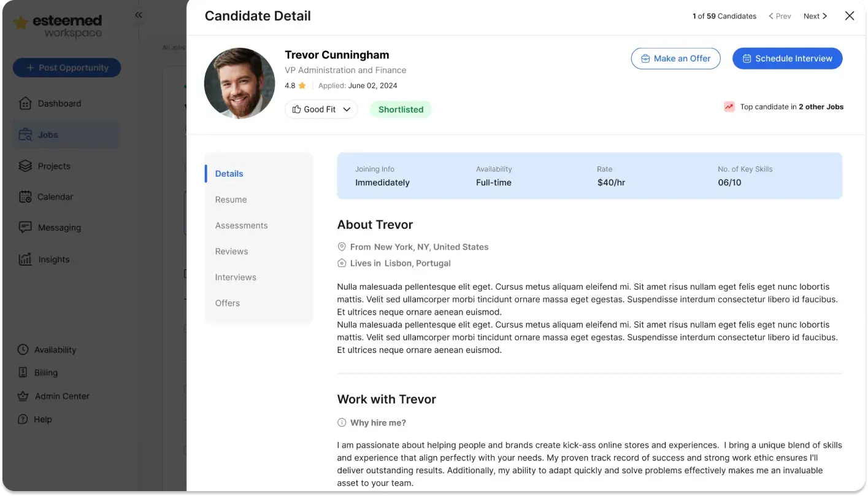
Task: Open Availability clock icon
Action: (x=23, y=350)
